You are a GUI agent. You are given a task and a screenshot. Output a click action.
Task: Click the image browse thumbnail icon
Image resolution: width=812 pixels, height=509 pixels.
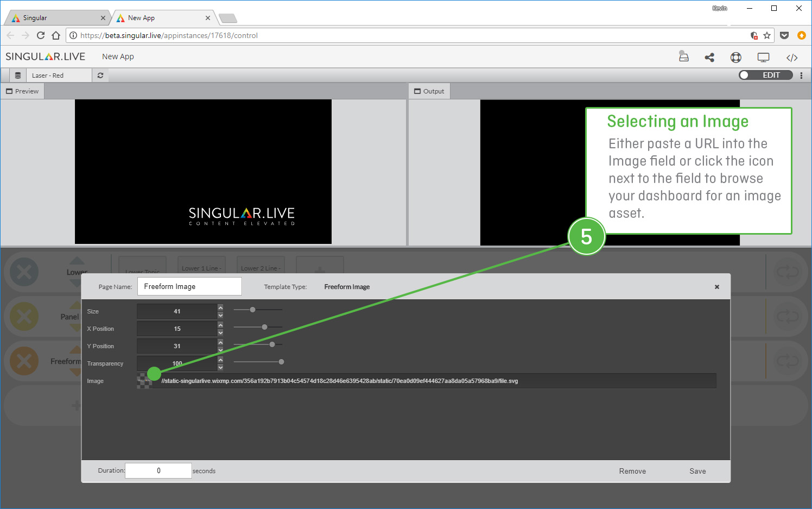(144, 381)
